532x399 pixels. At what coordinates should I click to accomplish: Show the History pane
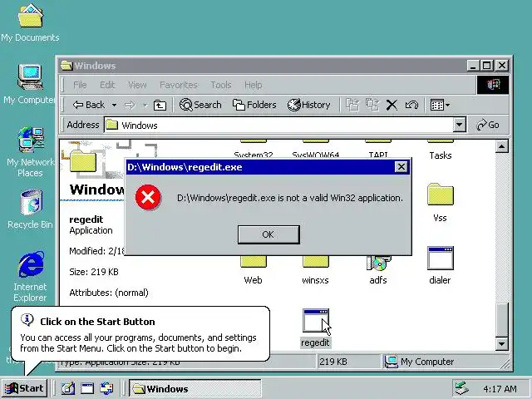pyautogui.click(x=308, y=105)
